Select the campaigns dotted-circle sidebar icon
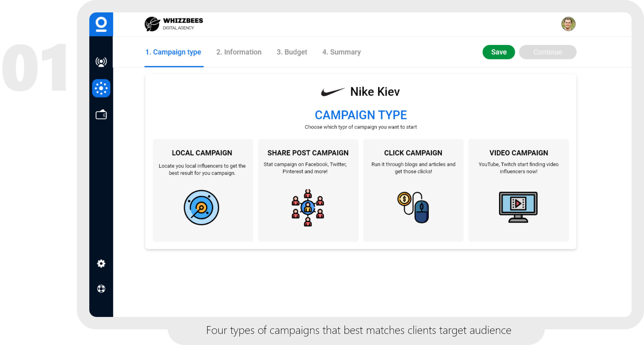Screen dimensions: 644x345 (101, 88)
